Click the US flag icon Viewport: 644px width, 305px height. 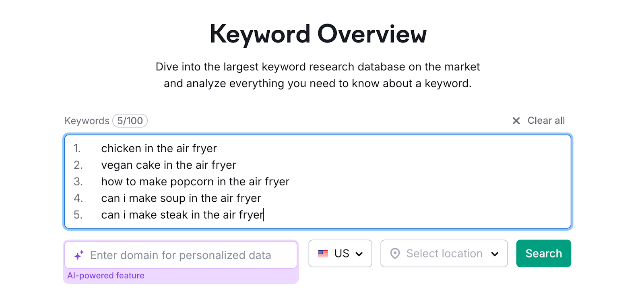coord(322,253)
